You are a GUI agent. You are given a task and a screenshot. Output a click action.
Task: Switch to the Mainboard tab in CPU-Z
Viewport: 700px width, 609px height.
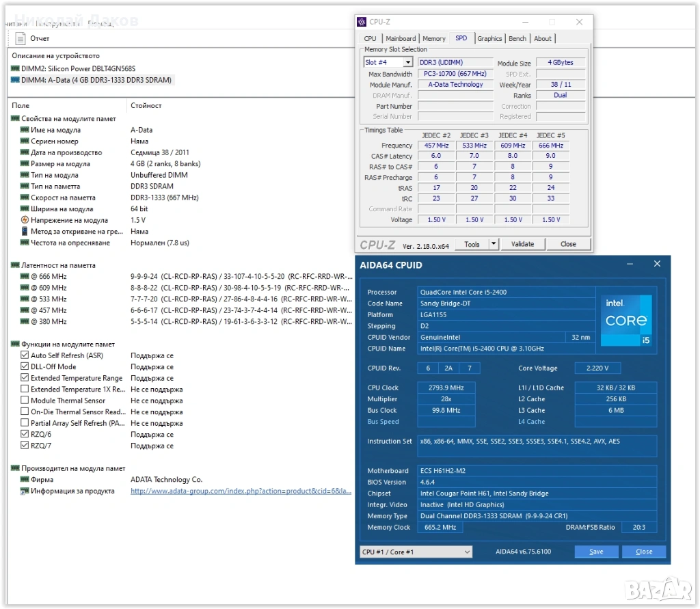(x=401, y=39)
